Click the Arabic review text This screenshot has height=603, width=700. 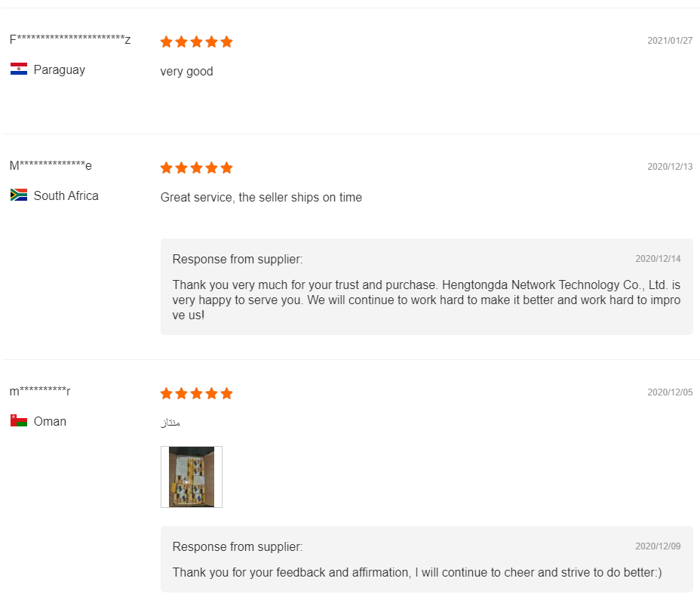[170, 423]
